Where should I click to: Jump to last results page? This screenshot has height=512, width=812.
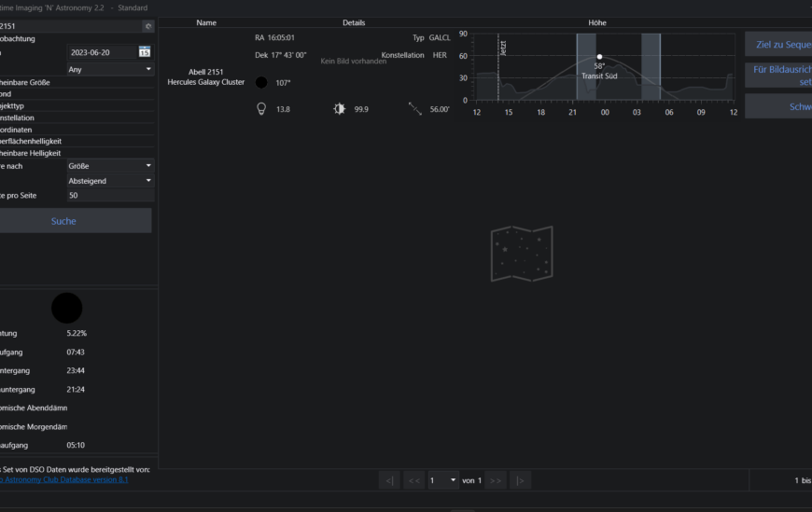520,480
